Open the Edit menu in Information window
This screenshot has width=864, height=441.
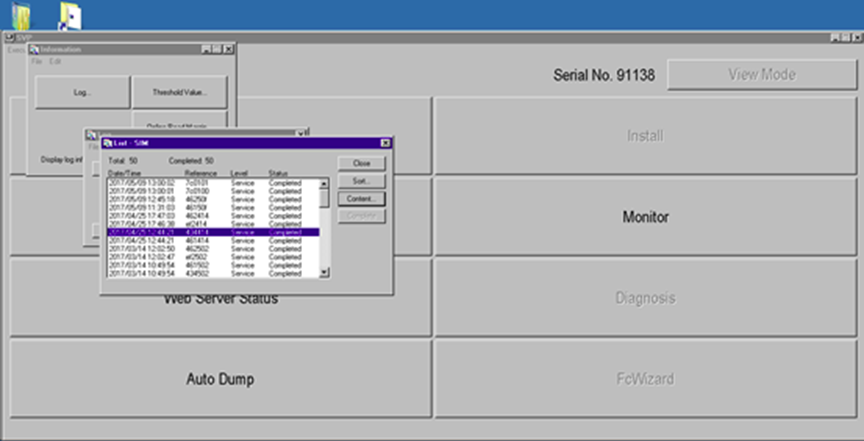tap(55, 62)
